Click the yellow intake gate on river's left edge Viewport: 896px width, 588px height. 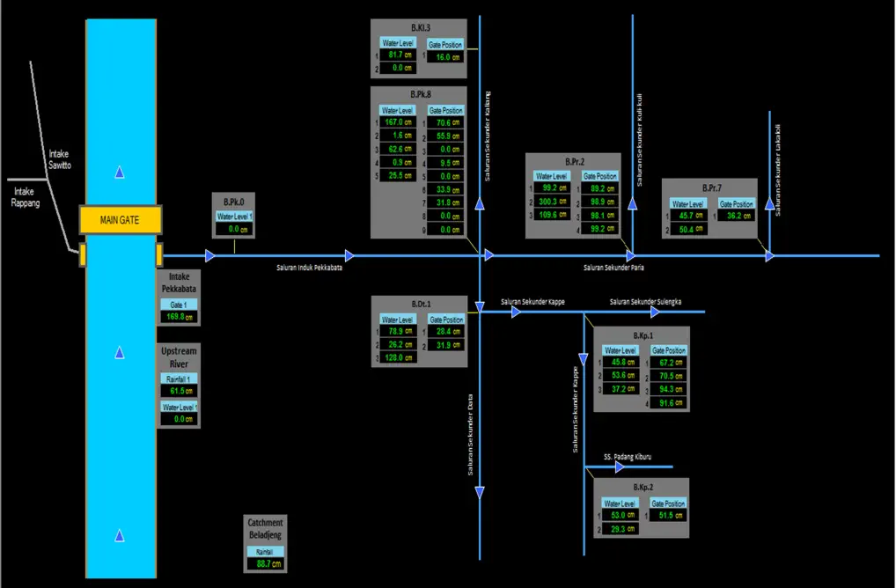coord(82,255)
